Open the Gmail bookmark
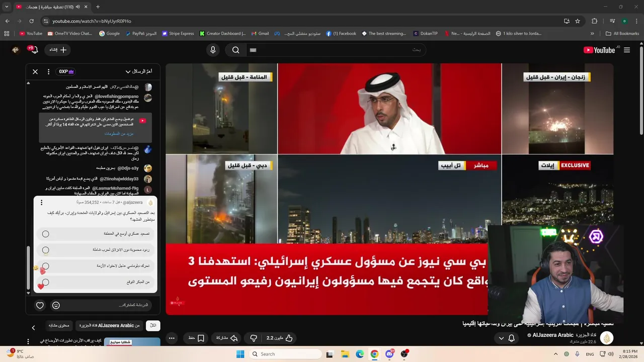The height and width of the screenshot is (362, 644). tap(260, 34)
